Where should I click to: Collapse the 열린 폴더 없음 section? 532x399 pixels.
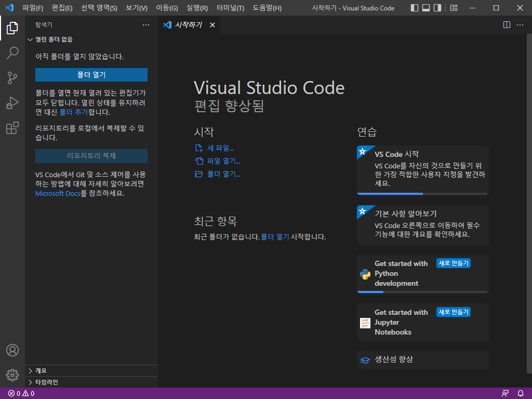(91, 39)
